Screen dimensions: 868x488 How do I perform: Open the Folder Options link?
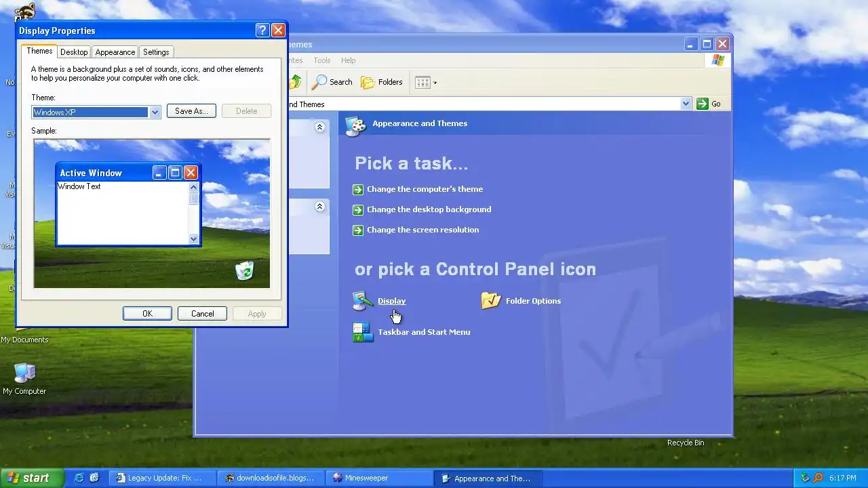tap(533, 301)
